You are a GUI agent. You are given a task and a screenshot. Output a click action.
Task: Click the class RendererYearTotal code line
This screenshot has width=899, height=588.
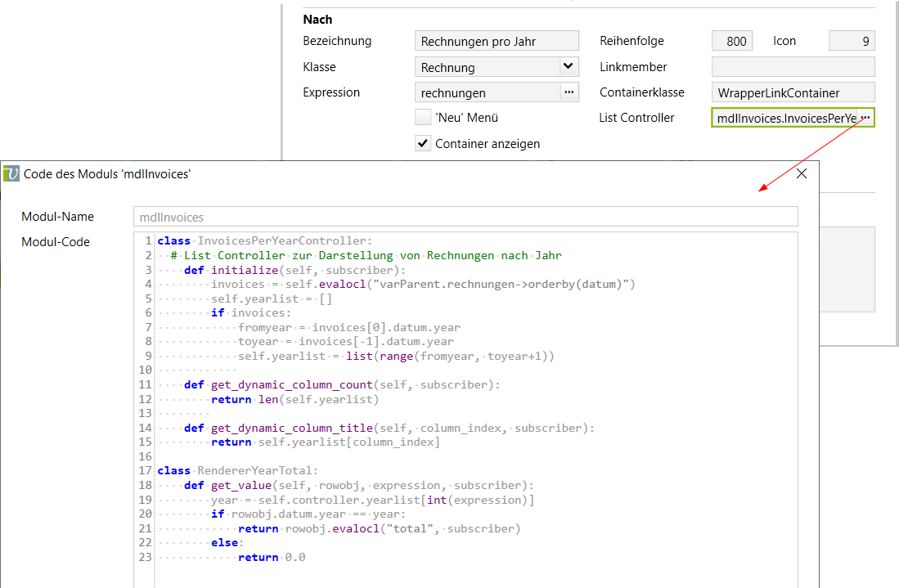point(237,471)
